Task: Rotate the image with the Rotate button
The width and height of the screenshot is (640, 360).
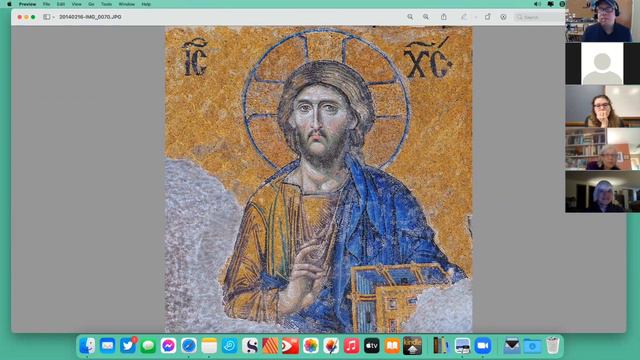Action: point(487,17)
